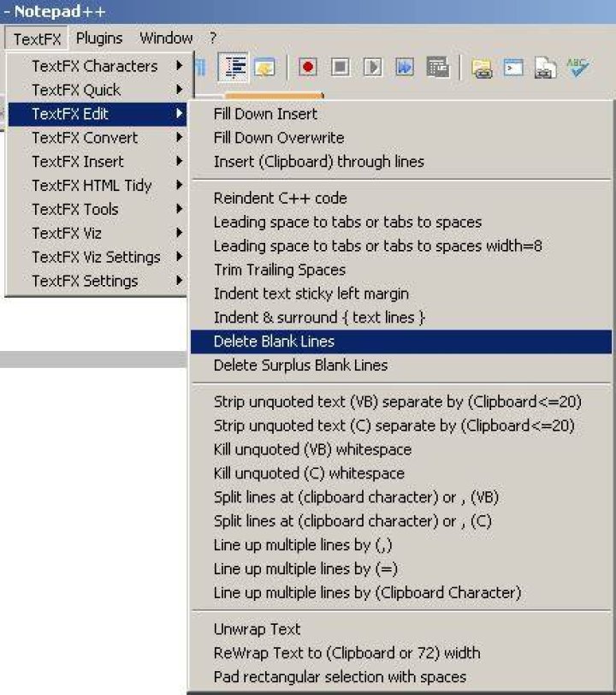Screen dimensions: 616x695
Task: Choose Unwrap Text
Action: 401,629
